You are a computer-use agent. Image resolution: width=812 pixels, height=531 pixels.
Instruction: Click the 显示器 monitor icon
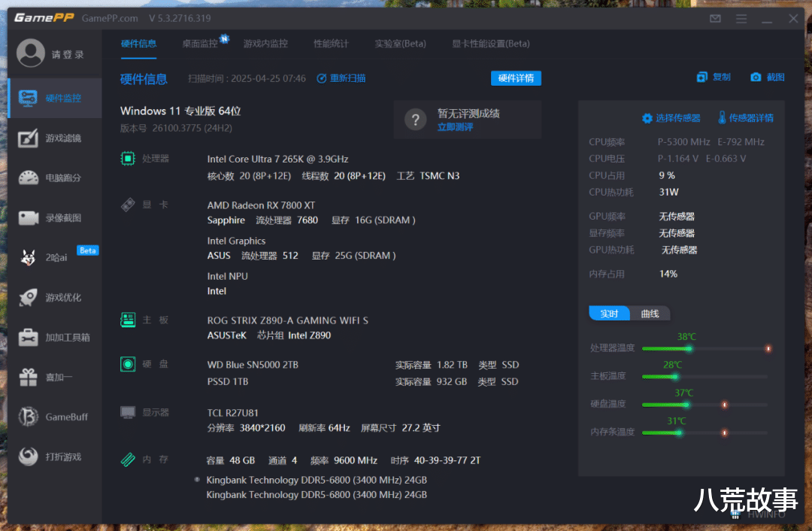click(127, 412)
